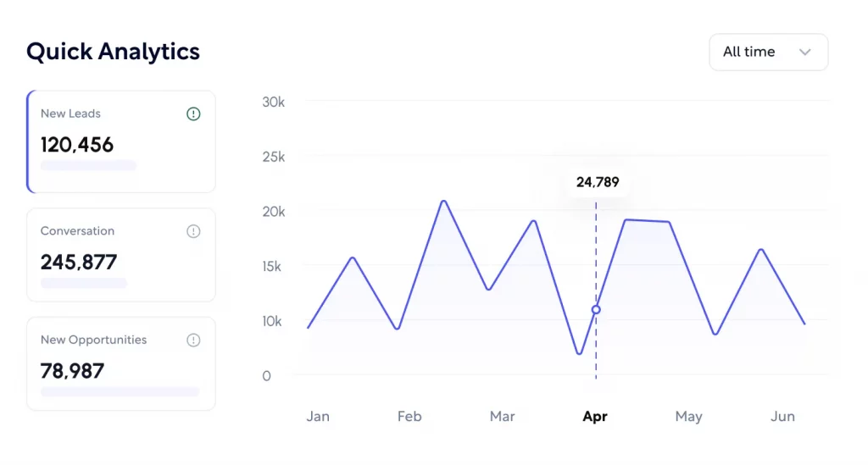Click the New Opportunities progress bar
Screen dimensions: 868x465
120,392
